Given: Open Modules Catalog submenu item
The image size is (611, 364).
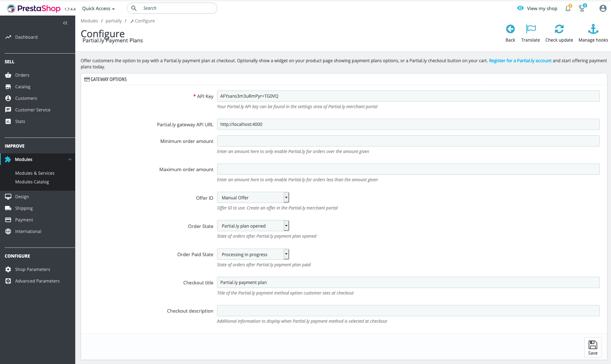Looking at the screenshot, I should pos(32,182).
